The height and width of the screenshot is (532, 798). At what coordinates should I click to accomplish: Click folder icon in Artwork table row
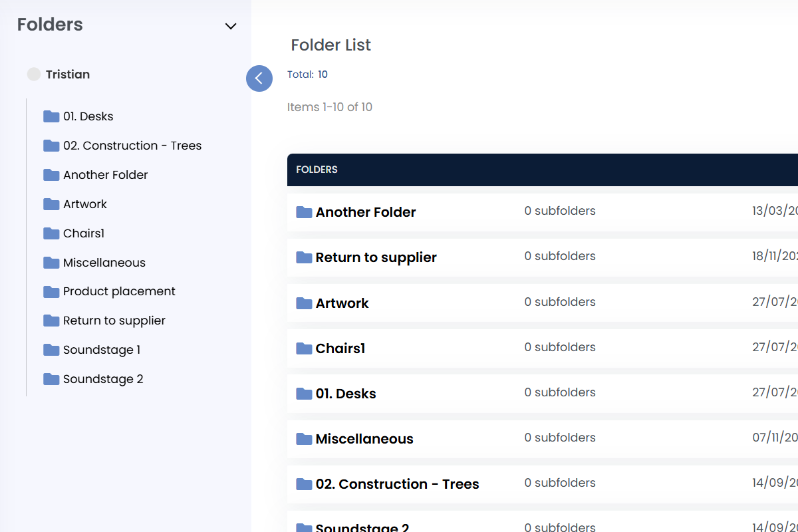[304, 303]
